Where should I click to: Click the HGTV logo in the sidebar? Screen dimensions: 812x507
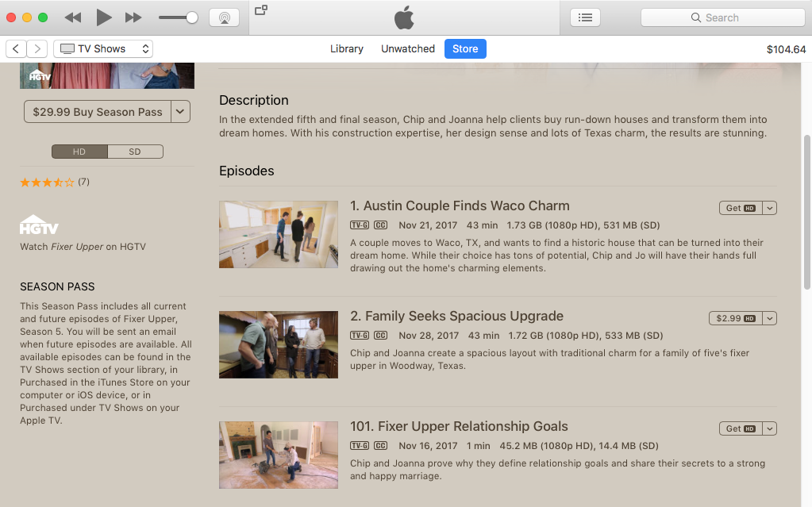39,225
